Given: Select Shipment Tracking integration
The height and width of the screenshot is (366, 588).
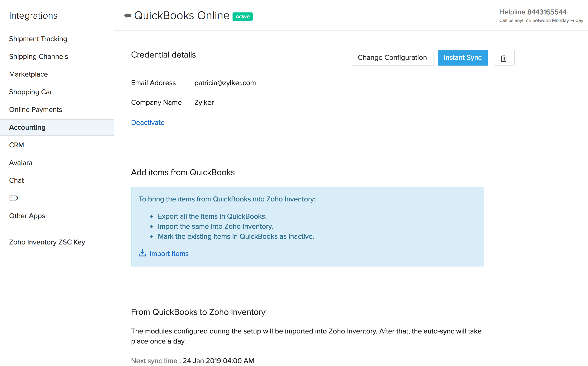Looking at the screenshot, I should point(38,39).
